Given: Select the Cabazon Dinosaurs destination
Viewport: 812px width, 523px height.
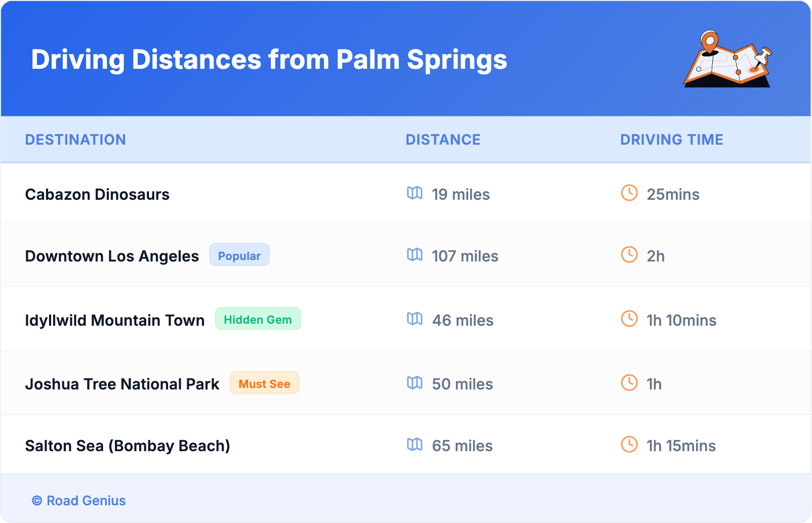Looking at the screenshot, I should [97, 195].
